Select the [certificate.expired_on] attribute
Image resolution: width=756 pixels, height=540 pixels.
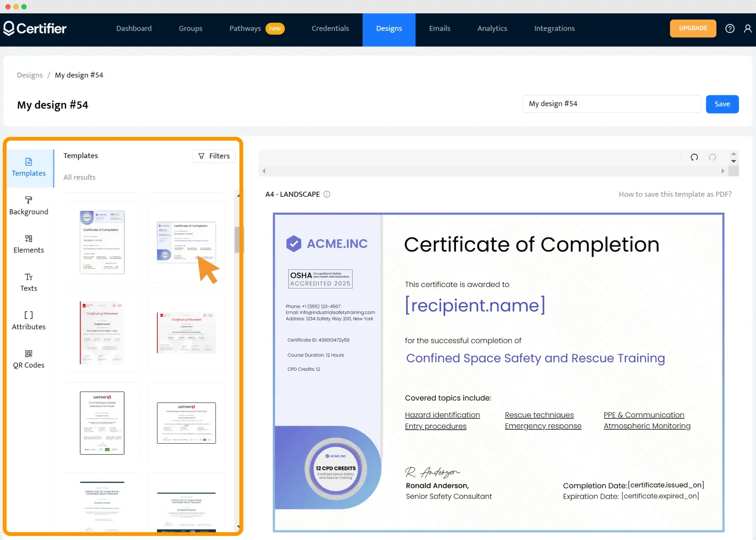[660, 496]
